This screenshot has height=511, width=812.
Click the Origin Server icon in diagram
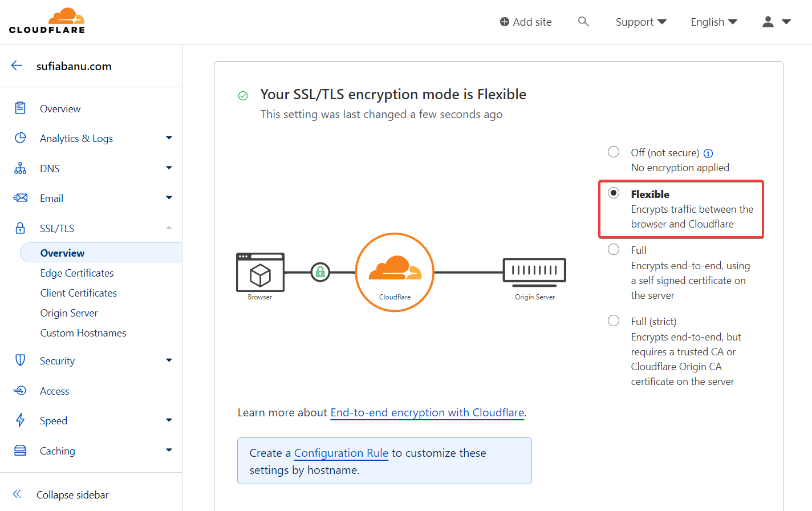pos(534,271)
